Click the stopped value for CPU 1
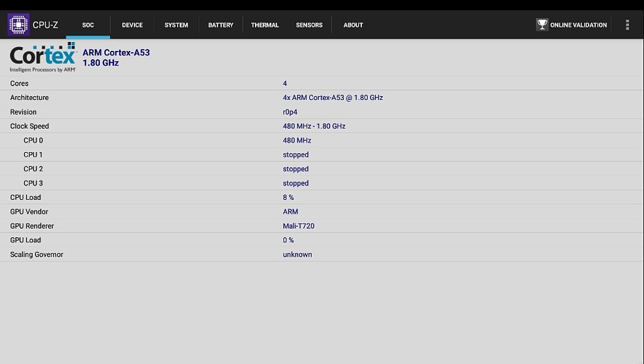This screenshot has height=364, width=644. [296, 155]
